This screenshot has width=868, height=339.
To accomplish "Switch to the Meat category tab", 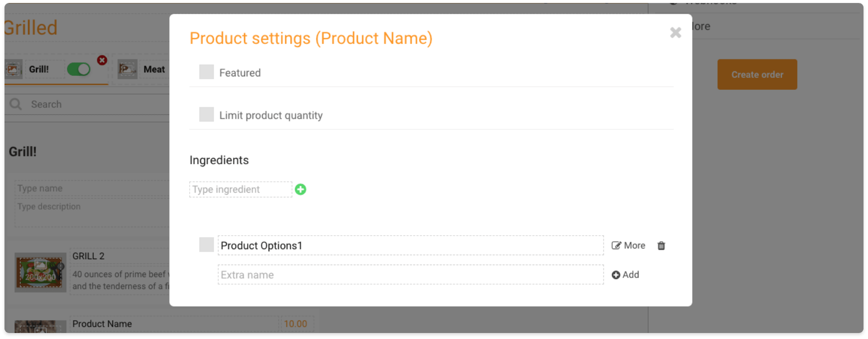I will click(154, 69).
